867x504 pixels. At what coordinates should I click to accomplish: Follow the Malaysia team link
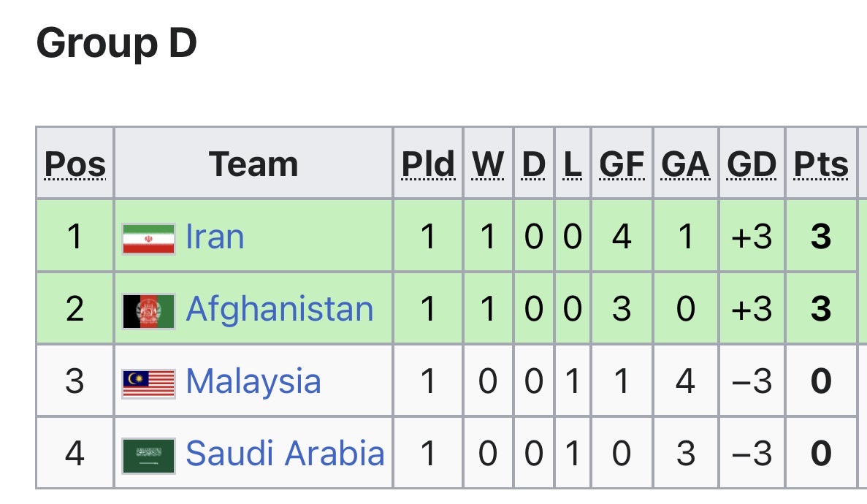pyautogui.click(x=253, y=381)
